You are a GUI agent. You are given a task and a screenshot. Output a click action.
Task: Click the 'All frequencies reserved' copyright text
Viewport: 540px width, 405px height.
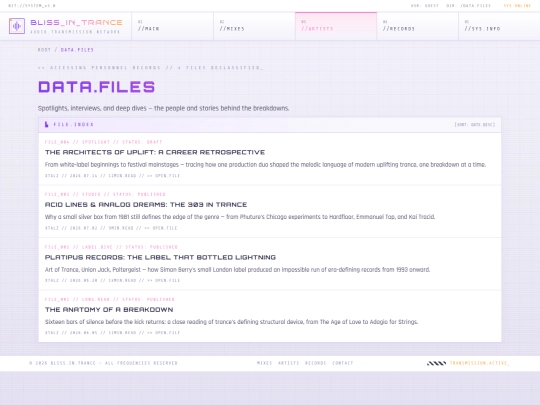103,363
